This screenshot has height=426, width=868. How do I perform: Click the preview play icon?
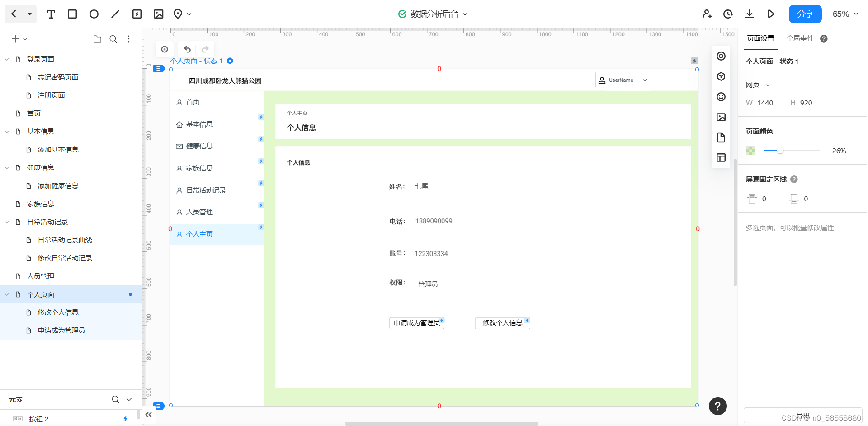click(771, 14)
